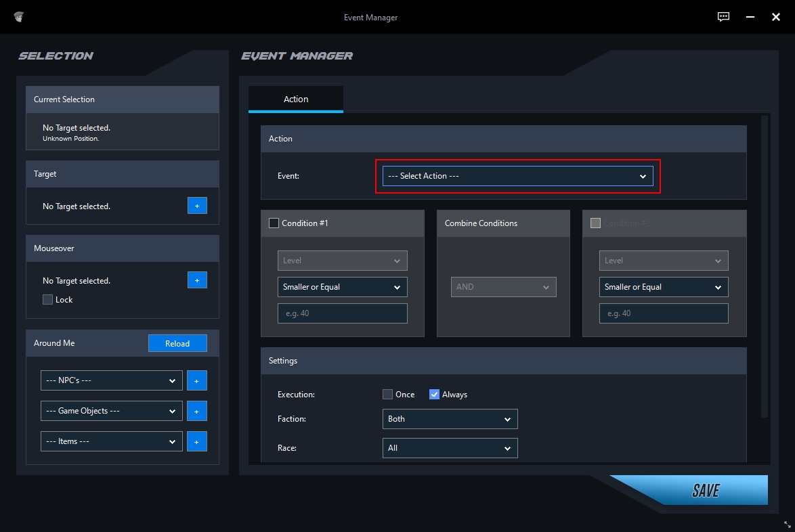Add mouseover target with its plus button

click(x=197, y=280)
